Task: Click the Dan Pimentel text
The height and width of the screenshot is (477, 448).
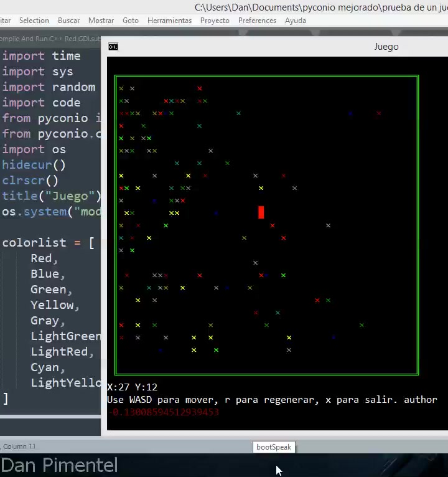Action: click(60, 465)
